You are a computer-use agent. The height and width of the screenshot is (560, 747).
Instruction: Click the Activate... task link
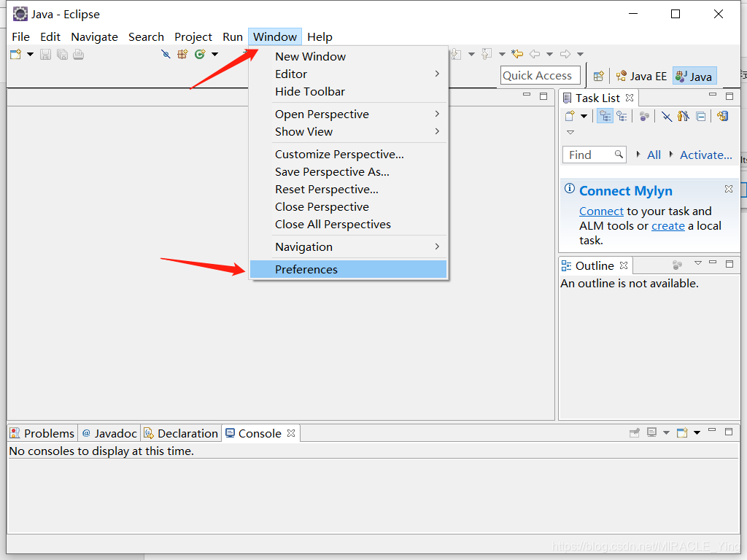point(705,155)
